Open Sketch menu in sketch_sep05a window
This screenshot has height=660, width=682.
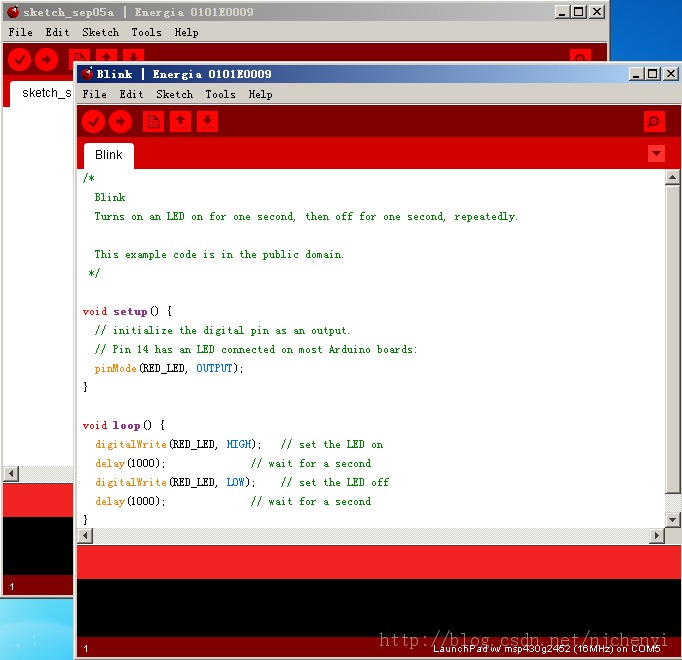tap(100, 32)
